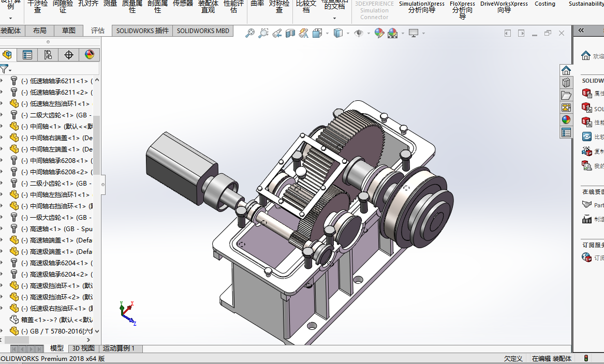Click the tree filter funnel icon
Viewport: 604px width, 364px height.
(4, 69)
